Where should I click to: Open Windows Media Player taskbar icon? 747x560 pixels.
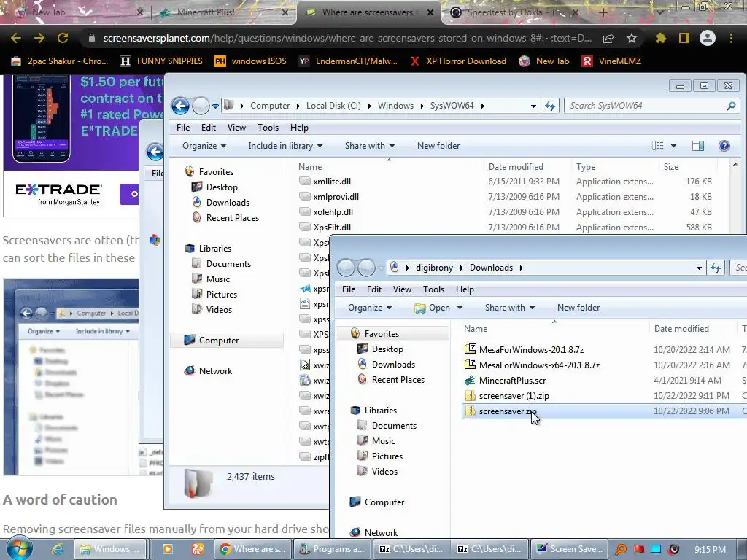tap(168, 549)
